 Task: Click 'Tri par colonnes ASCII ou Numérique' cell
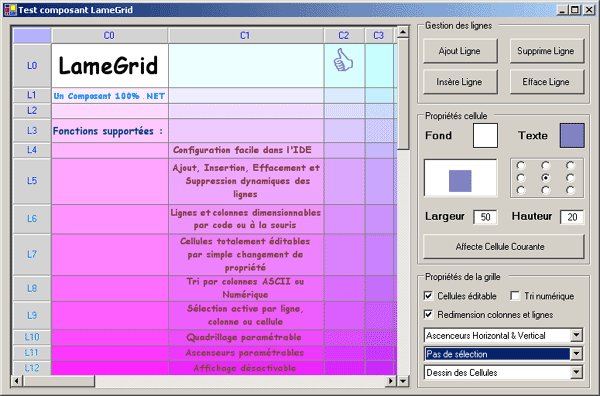click(x=246, y=288)
